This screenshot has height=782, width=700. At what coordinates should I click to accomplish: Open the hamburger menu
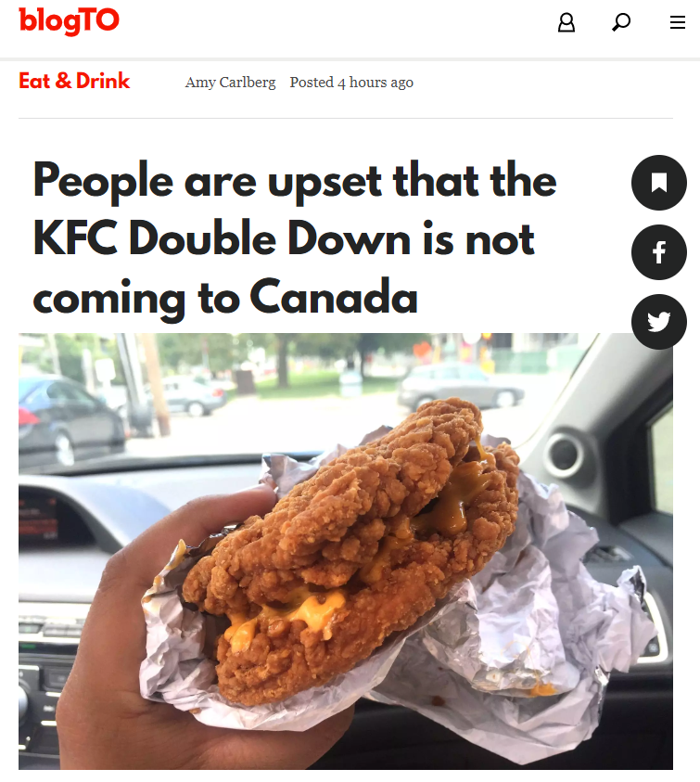677,22
